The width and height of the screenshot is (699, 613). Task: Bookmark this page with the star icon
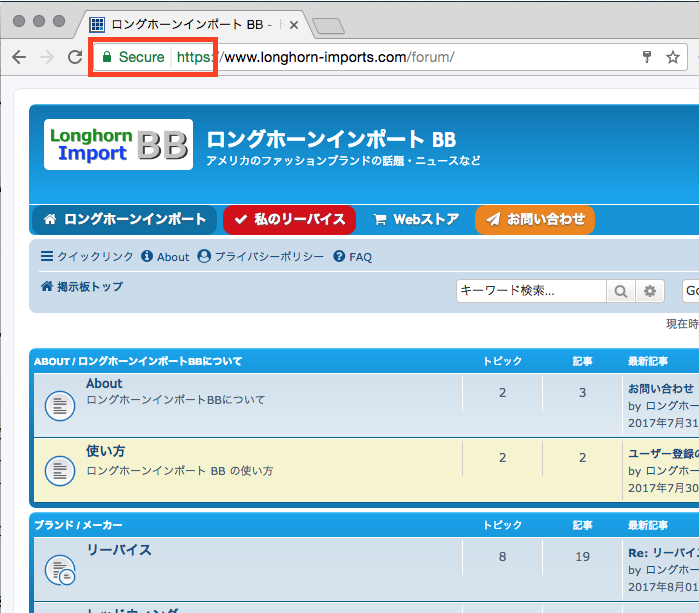673,57
